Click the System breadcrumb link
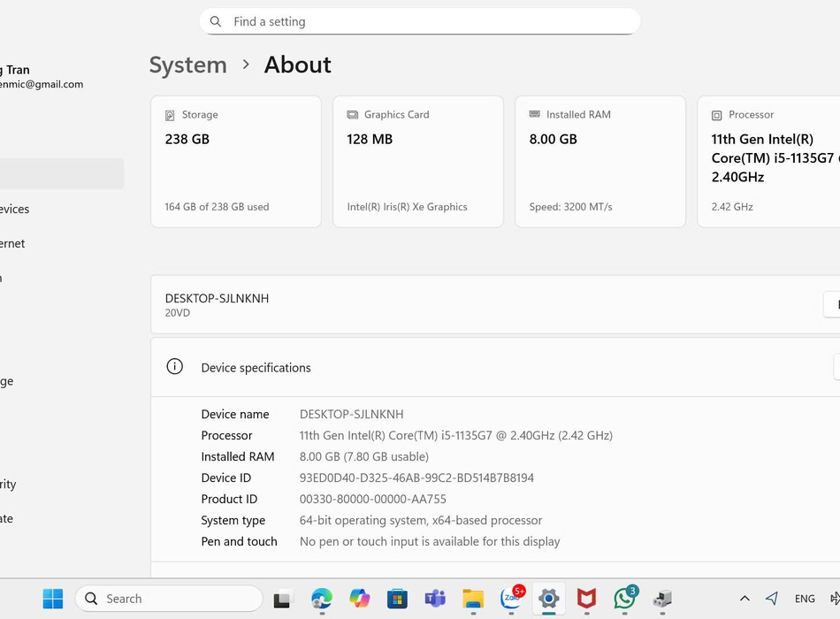Image resolution: width=840 pixels, height=619 pixels. pos(187,65)
